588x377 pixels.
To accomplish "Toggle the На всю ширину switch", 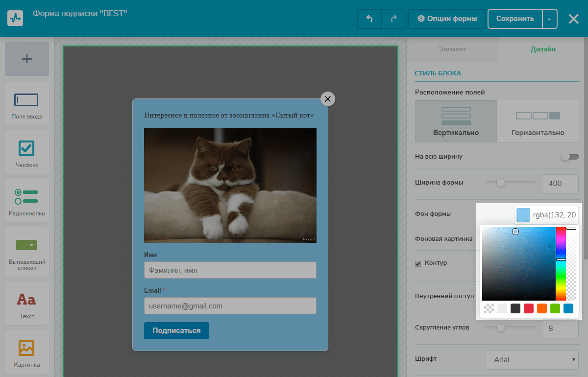I will 570,157.
